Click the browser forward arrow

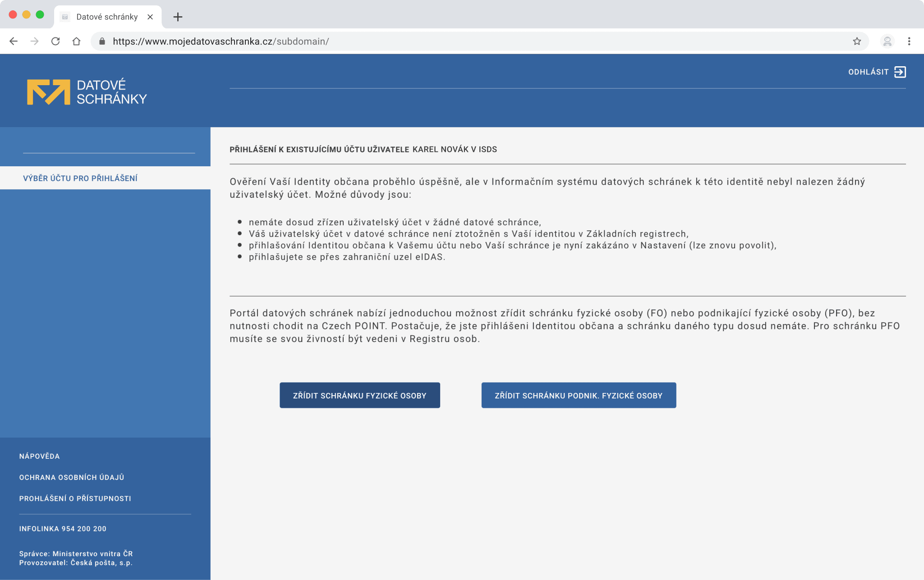[34, 41]
